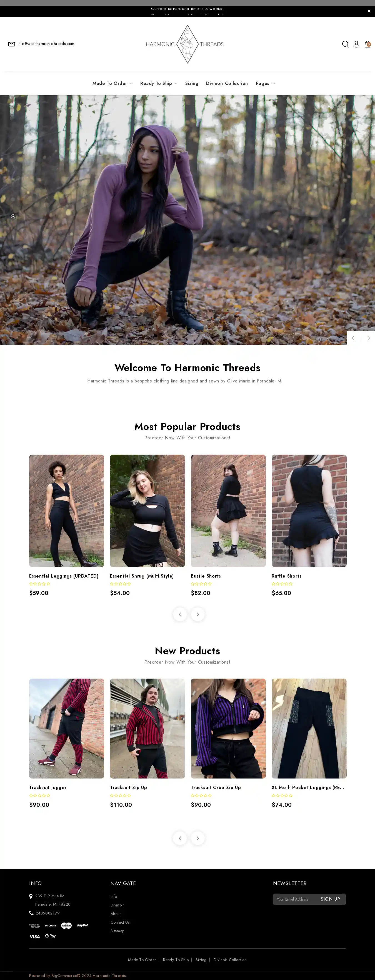The height and width of the screenshot is (980, 375).
Task: Go to next hero slide arrow
Action: tap(368, 338)
